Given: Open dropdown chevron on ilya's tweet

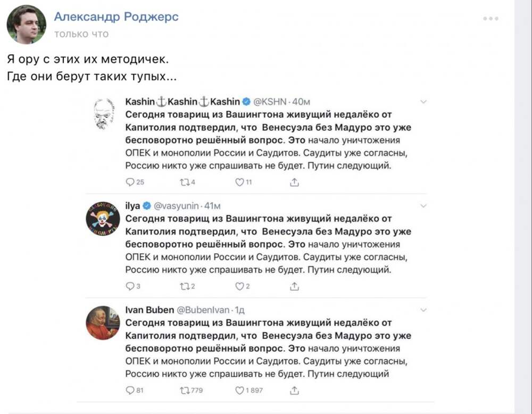Looking at the screenshot, I should pyautogui.click(x=423, y=205).
